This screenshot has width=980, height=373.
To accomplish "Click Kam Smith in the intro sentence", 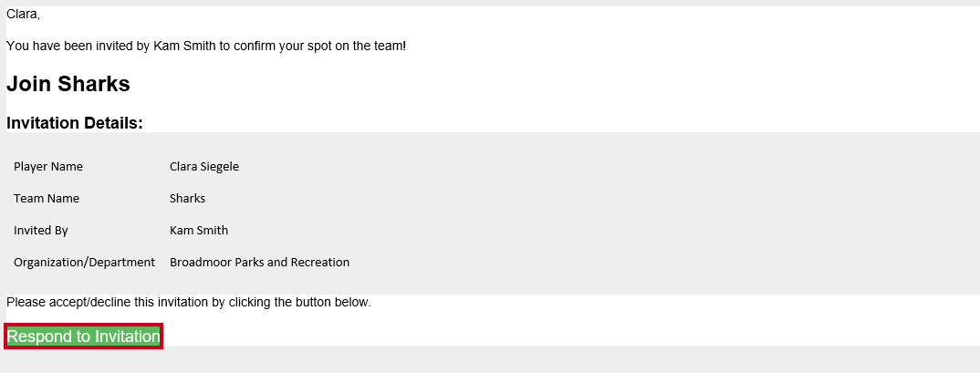I will (x=184, y=47).
